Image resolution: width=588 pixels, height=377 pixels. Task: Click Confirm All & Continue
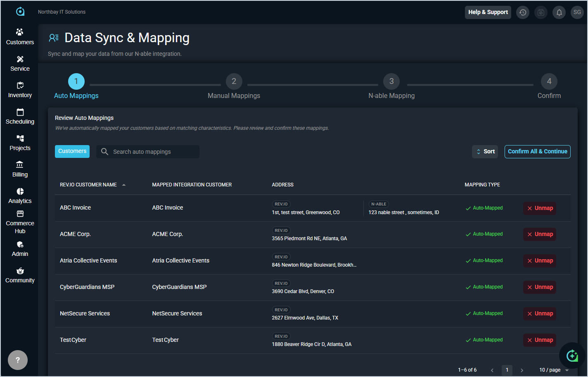pyautogui.click(x=537, y=152)
